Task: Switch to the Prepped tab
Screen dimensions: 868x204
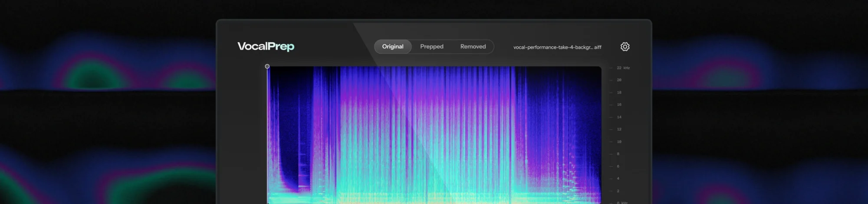Action: tap(432, 47)
